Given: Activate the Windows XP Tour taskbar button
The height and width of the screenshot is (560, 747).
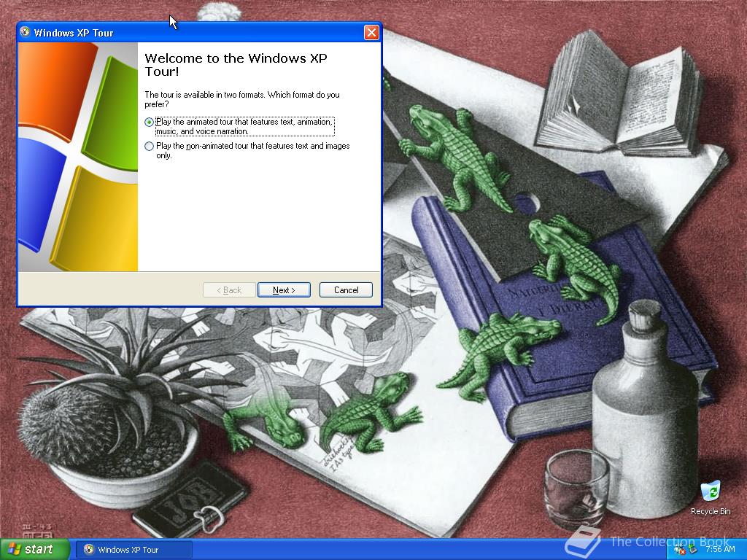Looking at the screenshot, I should [134, 550].
